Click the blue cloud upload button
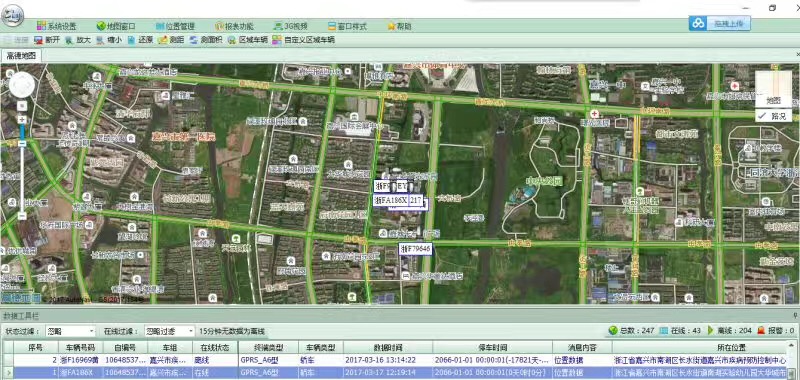The image size is (800, 380). 719,23
